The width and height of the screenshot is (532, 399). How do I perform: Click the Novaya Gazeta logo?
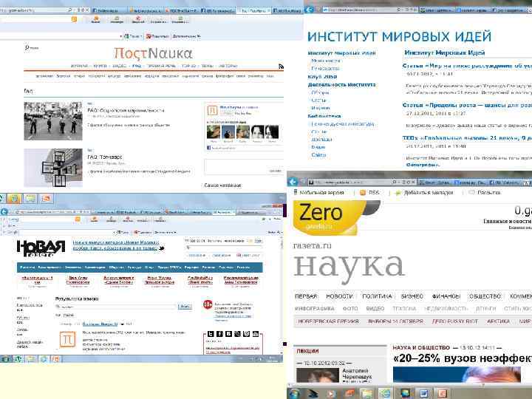click(41, 248)
